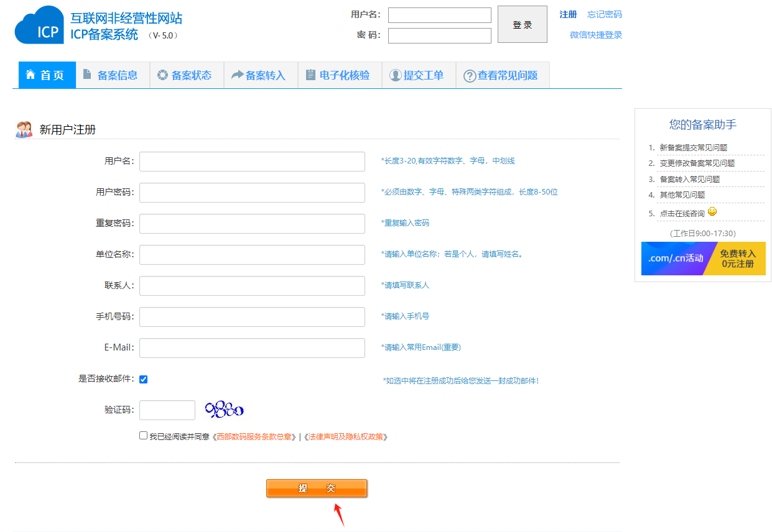Open the 微信快捷登录 link
The height and width of the screenshot is (532, 772).
595,35
